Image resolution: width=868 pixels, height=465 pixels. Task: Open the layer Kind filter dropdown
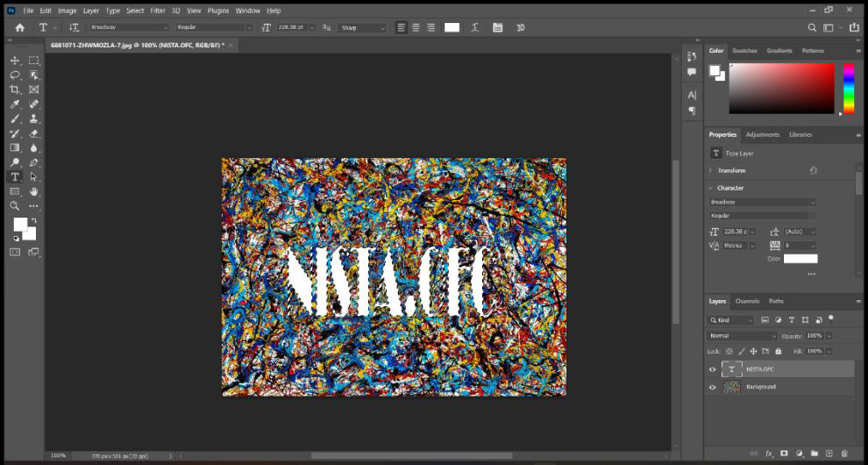730,320
